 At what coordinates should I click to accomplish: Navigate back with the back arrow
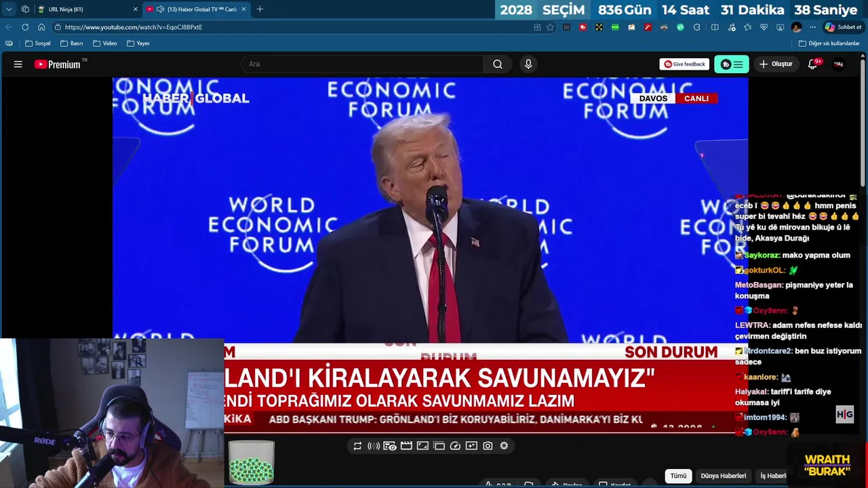coord(9,27)
